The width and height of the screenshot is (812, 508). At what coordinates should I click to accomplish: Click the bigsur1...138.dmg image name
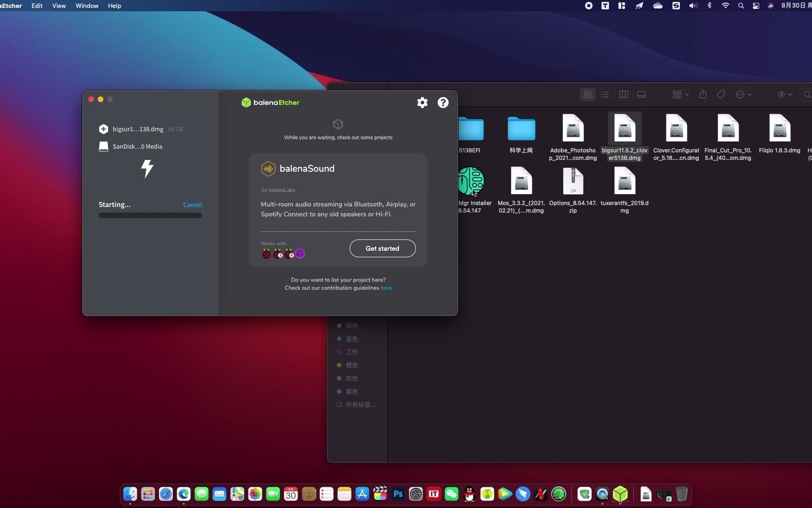pos(138,129)
